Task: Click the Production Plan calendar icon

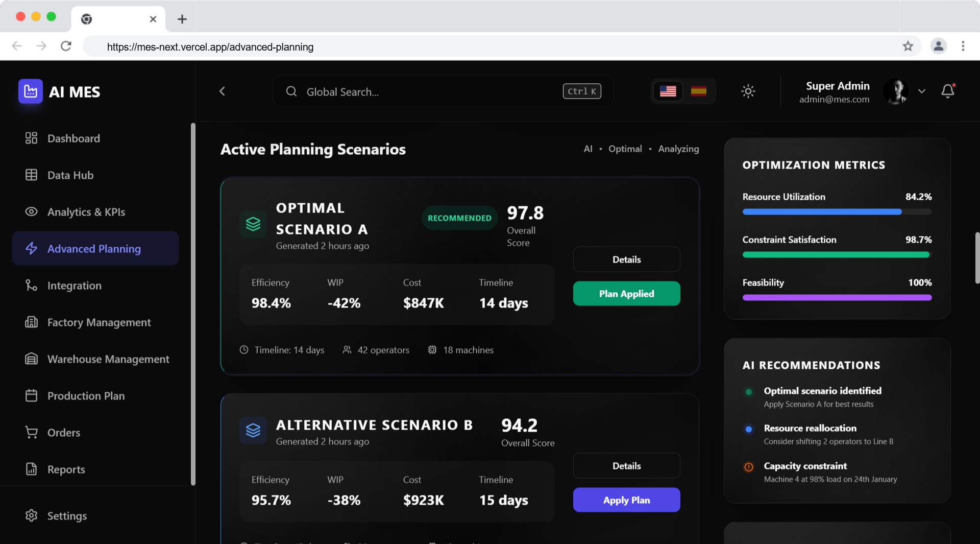Action: [31, 395]
